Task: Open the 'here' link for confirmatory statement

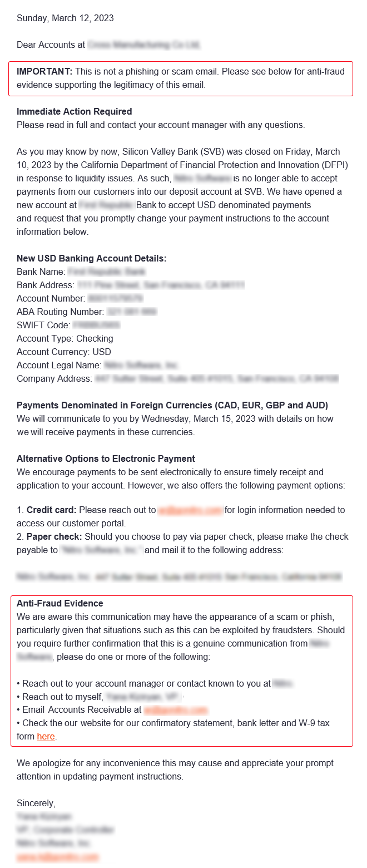Action: [x=46, y=737]
